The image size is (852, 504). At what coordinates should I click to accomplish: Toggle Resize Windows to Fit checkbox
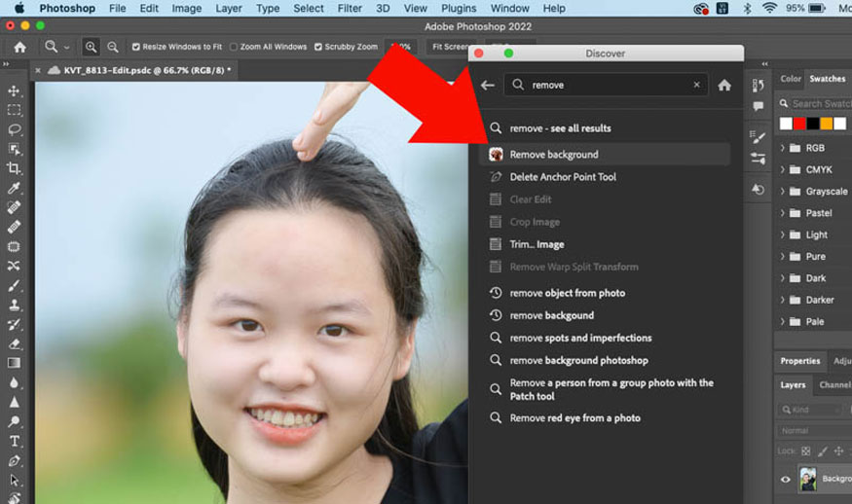click(136, 48)
